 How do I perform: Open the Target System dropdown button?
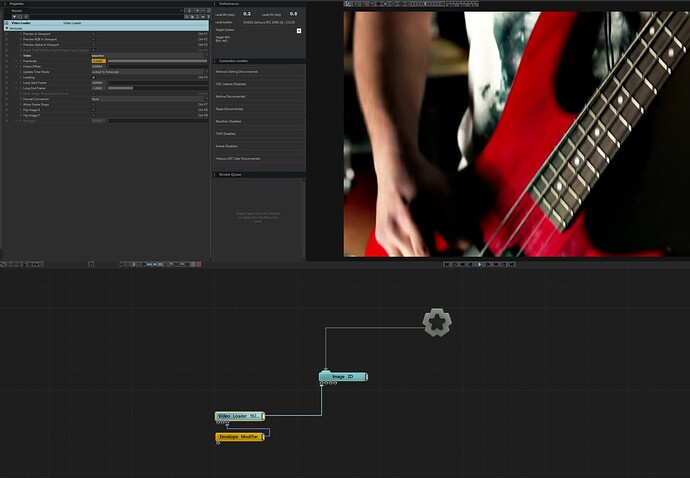coord(299,31)
